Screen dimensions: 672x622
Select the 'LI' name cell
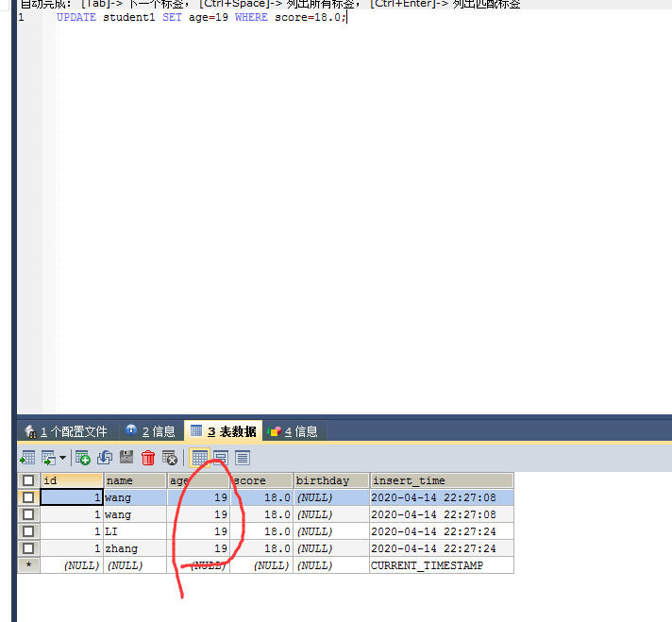pyautogui.click(x=135, y=531)
